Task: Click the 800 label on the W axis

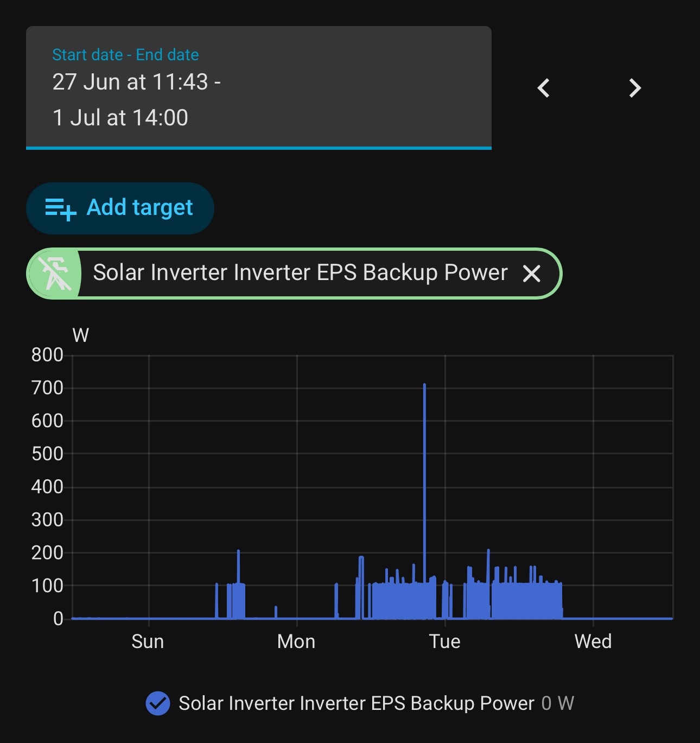Action: 47,355
